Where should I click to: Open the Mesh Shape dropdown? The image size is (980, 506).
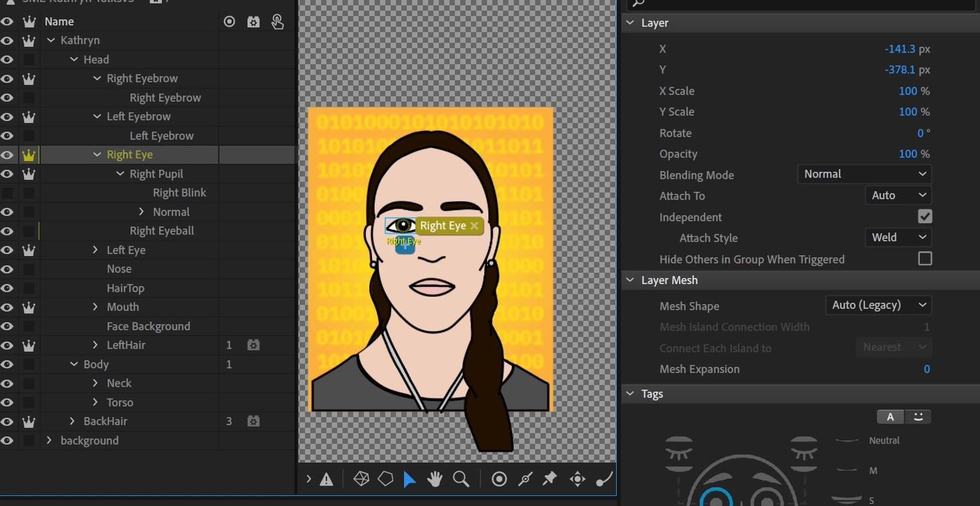[x=879, y=305]
